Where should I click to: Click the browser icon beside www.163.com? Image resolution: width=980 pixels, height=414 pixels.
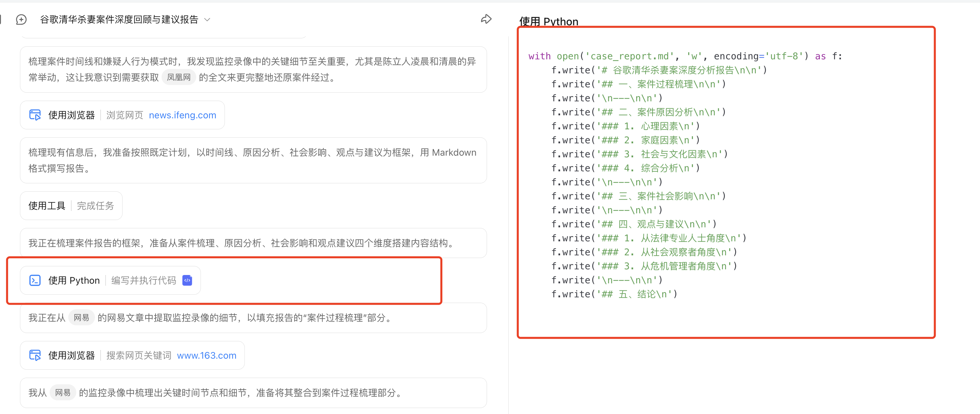[35, 355]
